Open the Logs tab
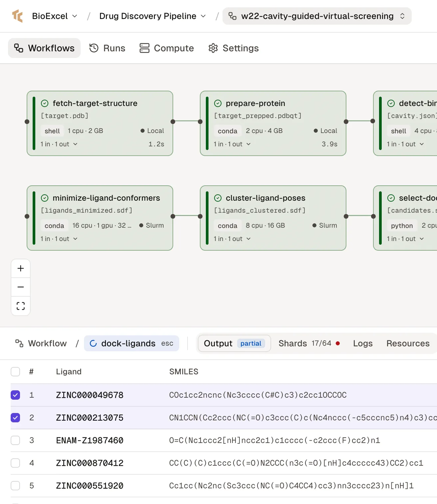Image resolution: width=437 pixels, height=504 pixels. (x=363, y=343)
